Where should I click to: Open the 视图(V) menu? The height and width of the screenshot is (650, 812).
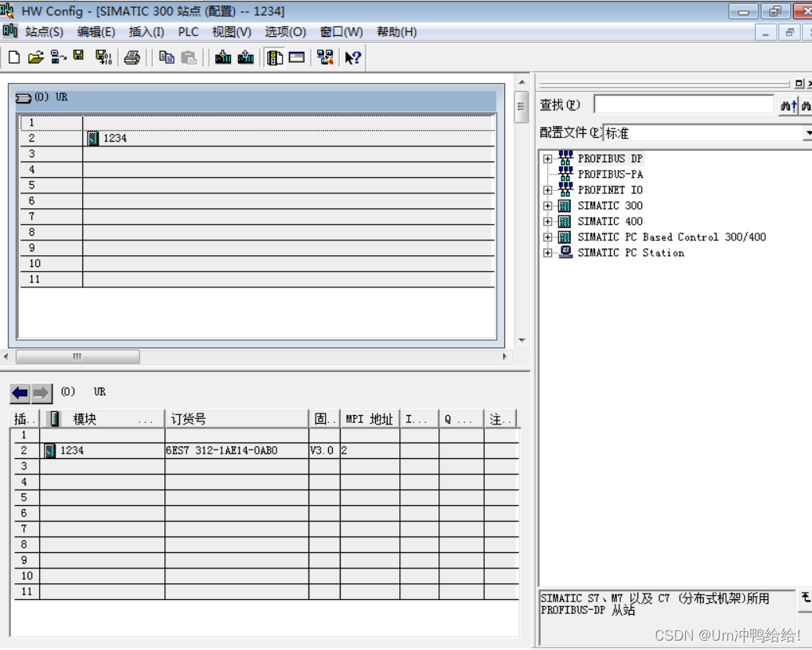click(232, 32)
